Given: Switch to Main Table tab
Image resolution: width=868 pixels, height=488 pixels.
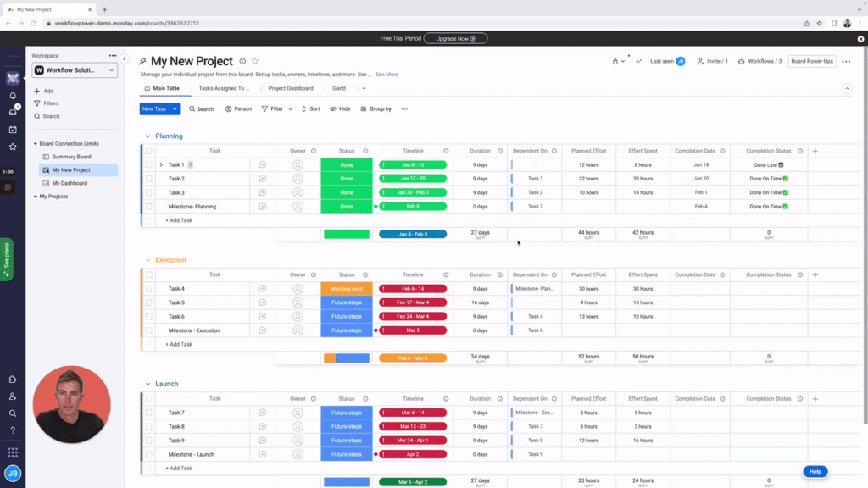Looking at the screenshot, I should click(x=162, y=88).
